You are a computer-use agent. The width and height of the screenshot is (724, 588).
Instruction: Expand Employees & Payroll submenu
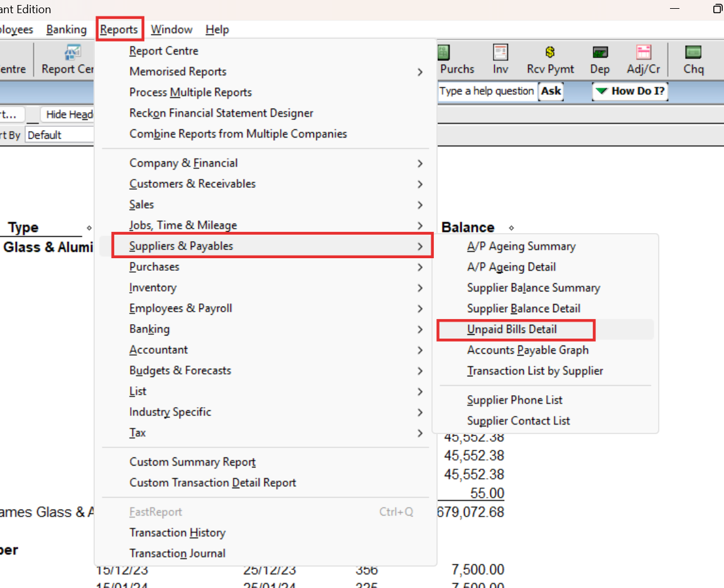coord(266,308)
